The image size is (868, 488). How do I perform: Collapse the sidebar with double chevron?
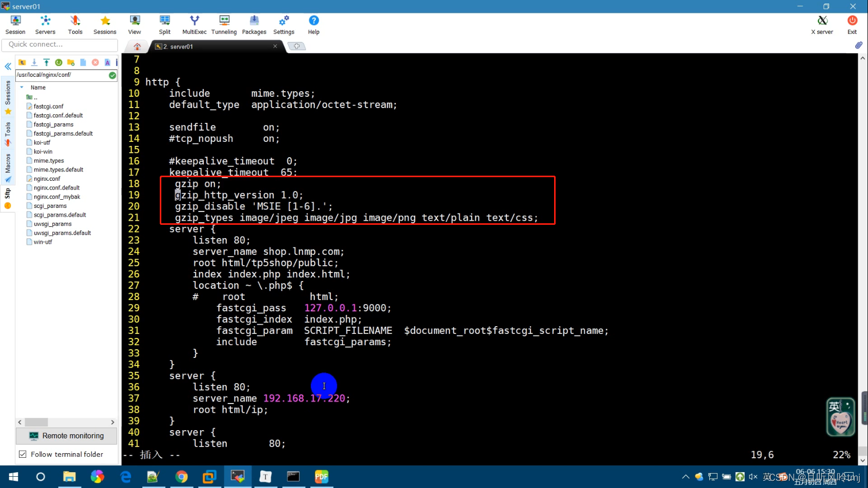pyautogui.click(x=8, y=67)
